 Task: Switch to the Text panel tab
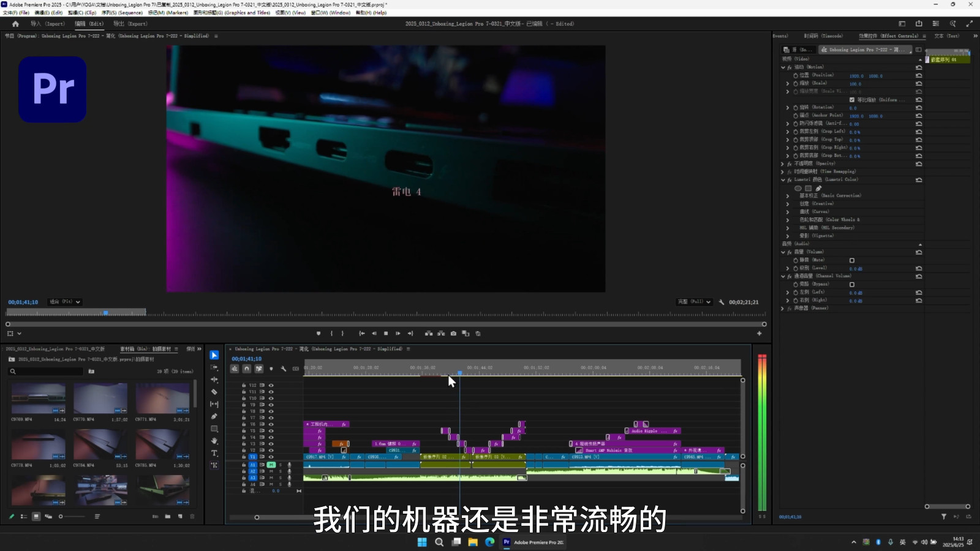946,36
